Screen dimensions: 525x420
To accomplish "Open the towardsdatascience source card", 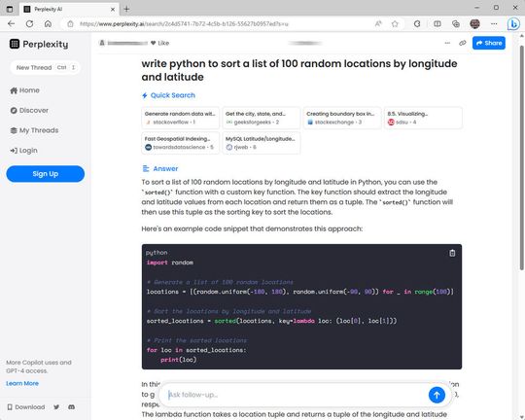I will point(180,143).
